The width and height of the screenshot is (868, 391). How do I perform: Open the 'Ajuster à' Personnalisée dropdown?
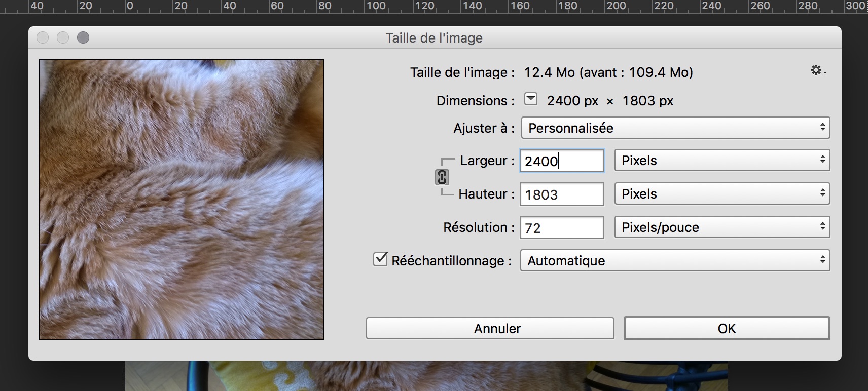[x=675, y=128]
